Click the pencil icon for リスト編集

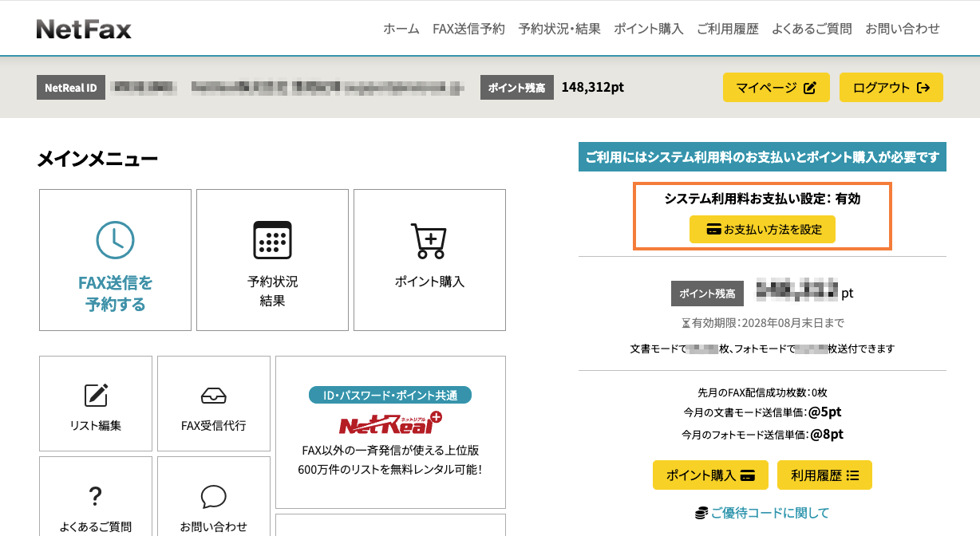pos(96,394)
